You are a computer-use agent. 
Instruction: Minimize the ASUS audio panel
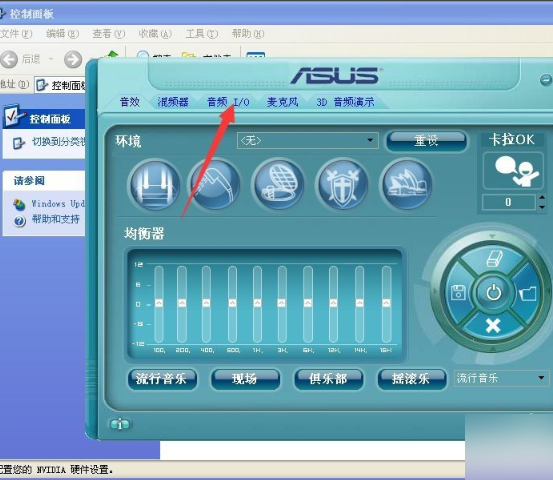click(x=545, y=80)
